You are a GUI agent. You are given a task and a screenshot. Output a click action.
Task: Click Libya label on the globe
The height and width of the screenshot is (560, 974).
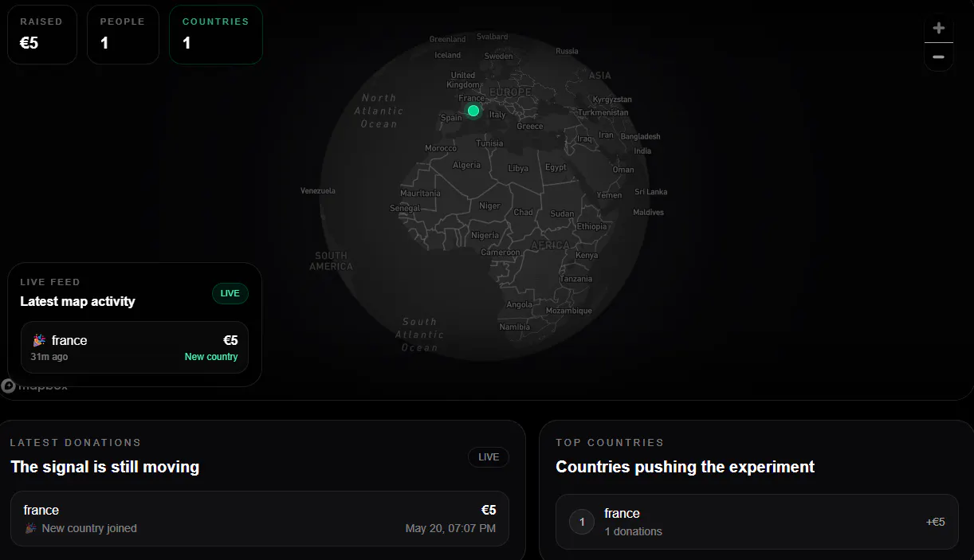point(518,168)
